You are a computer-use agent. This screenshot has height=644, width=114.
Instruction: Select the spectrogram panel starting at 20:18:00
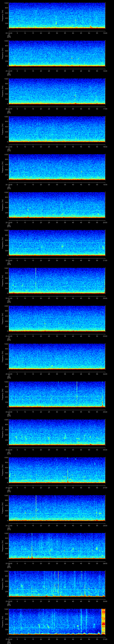pyautogui.click(x=57, y=167)
